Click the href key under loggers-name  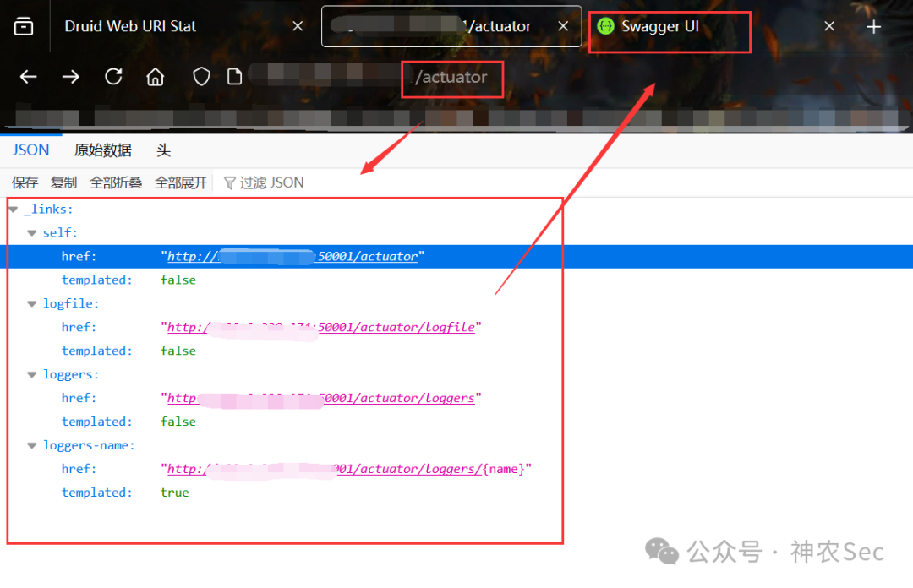[x=79, y=469]
